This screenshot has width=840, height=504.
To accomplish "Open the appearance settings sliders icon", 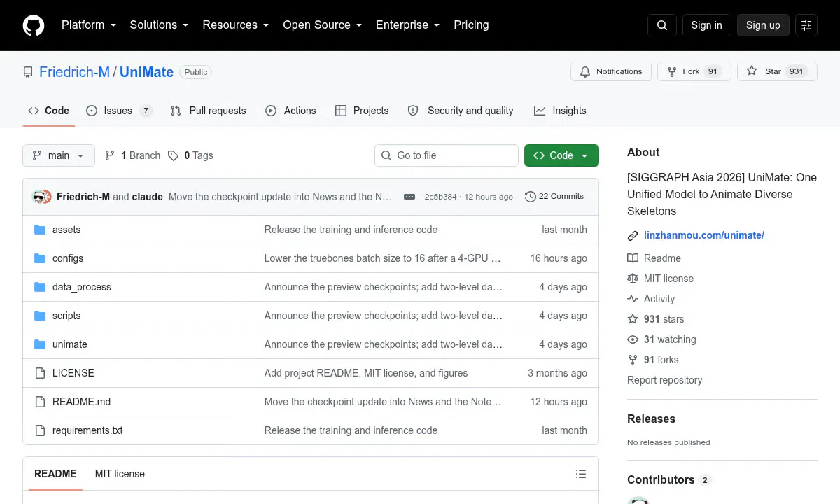I will [806, 25].
